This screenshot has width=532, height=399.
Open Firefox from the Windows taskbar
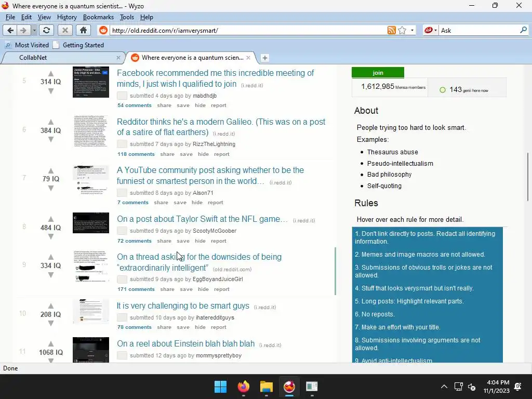pos(243,387)
